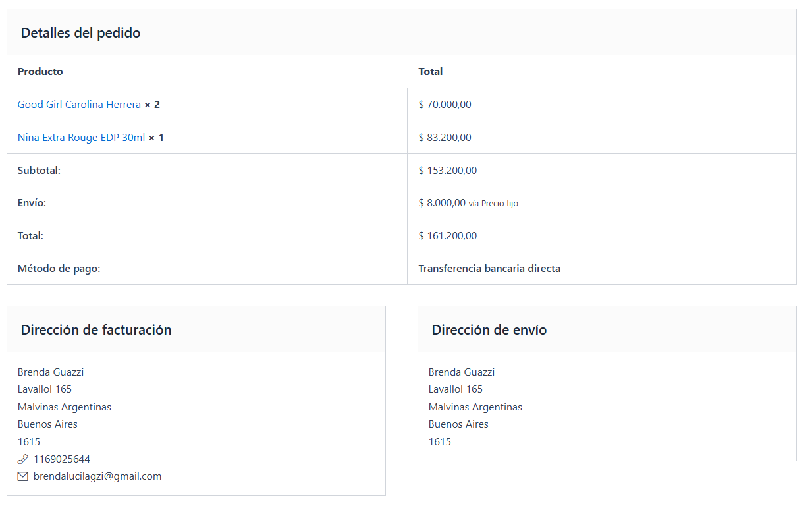Click Transferencia bancaria directa payment method
Screen dimensions: 812x506
[489, 269]
